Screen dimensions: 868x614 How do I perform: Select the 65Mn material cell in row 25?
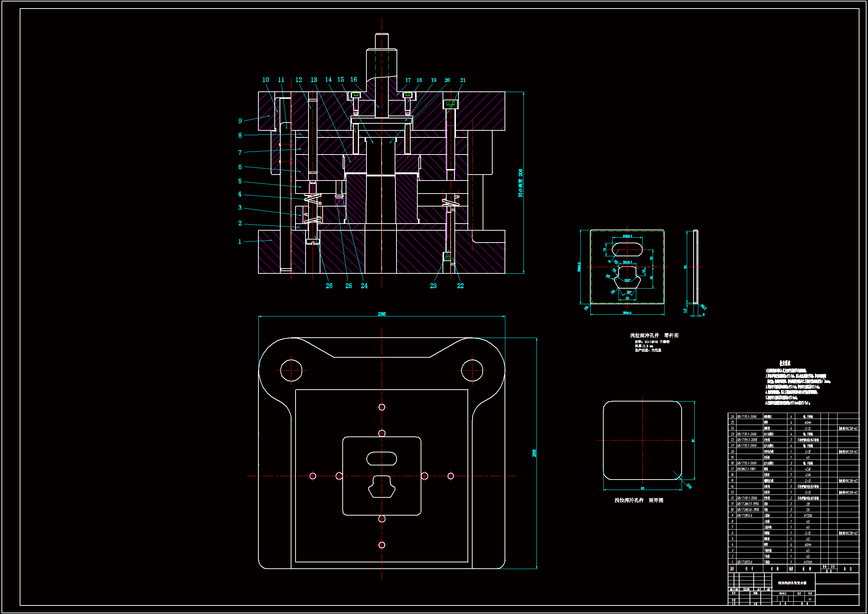click(808, 423)
